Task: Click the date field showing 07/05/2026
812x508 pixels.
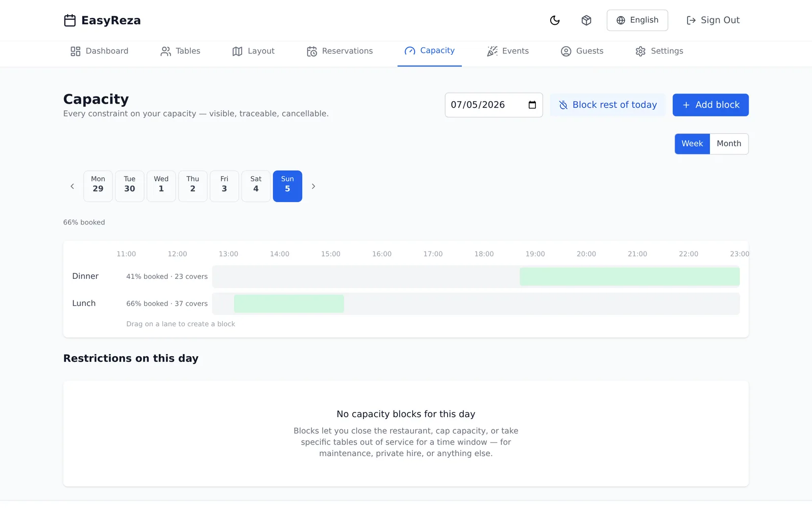Action: point(494,105)
